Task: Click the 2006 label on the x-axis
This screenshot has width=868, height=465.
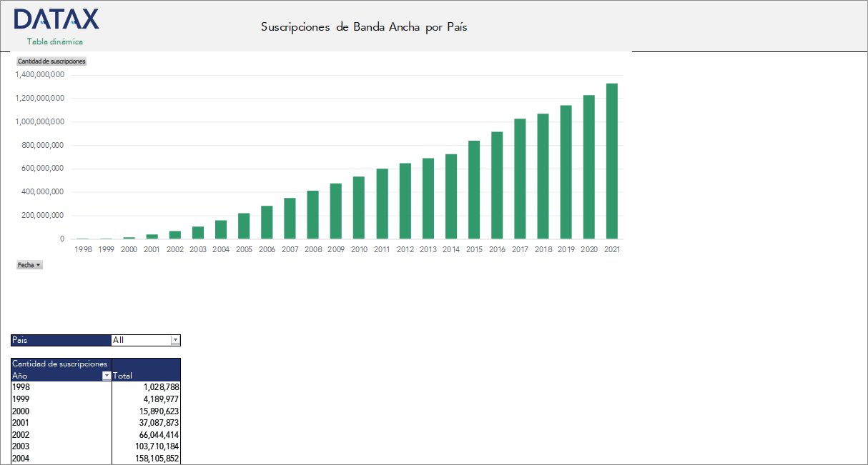Action: pos(267,249)
